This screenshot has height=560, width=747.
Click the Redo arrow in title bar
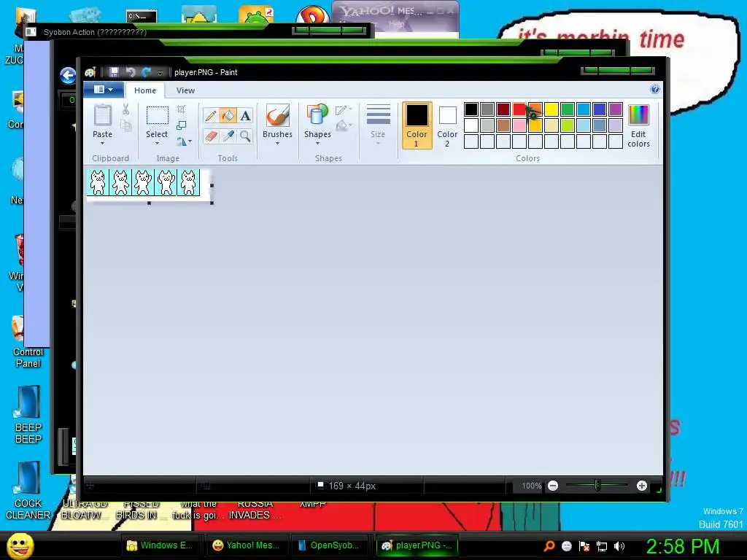(x=146, y=72)
